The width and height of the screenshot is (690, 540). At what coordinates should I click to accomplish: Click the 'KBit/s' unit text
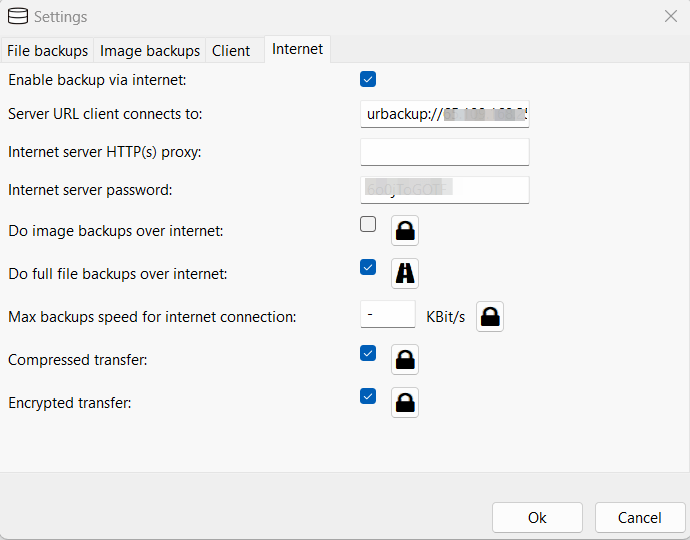click(445, 317)
